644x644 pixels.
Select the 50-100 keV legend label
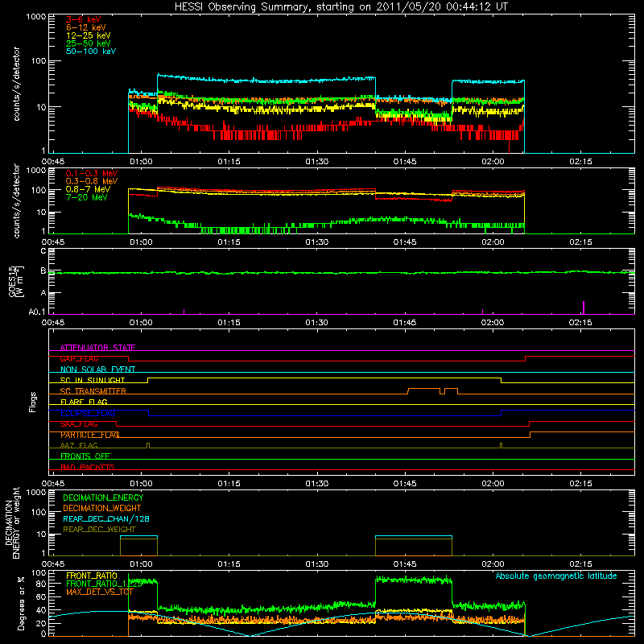91,52
